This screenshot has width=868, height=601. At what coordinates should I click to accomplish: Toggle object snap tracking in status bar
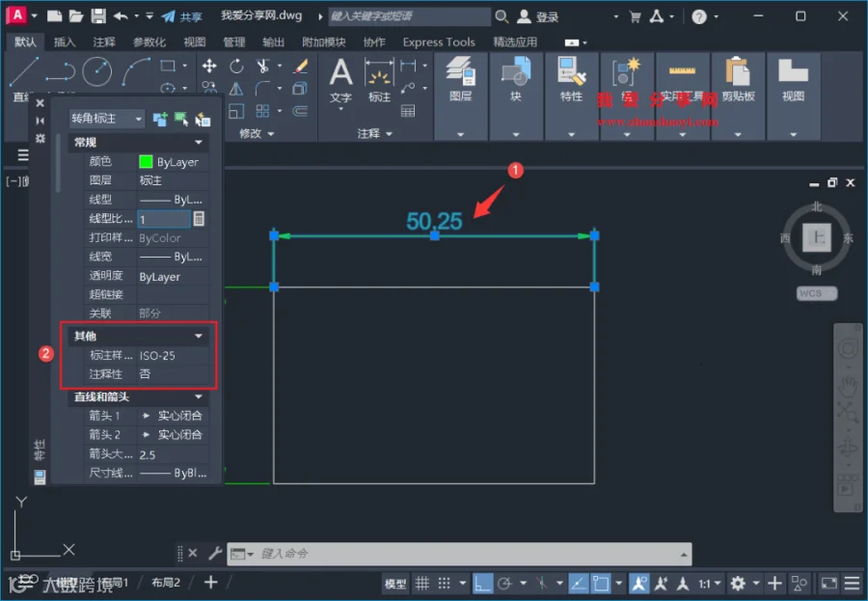(x=578, y=584)
